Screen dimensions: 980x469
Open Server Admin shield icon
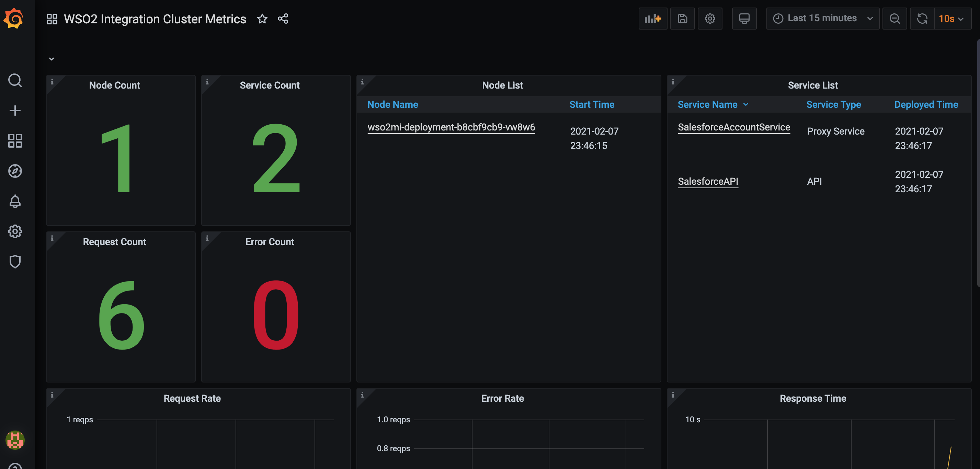(15, 262)
